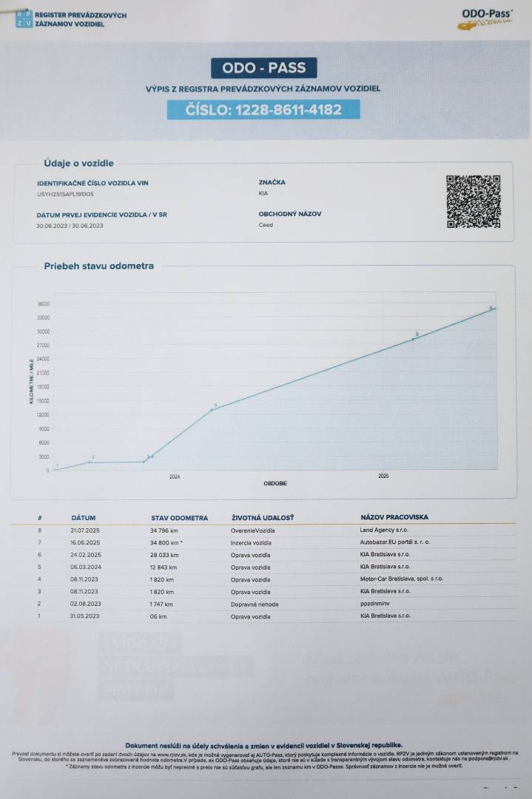Viewport: 532px width, 799px height.
Task: Click the ODO-Pass logo in the corner
Action: pyautogui.click(x=486, y=18)
